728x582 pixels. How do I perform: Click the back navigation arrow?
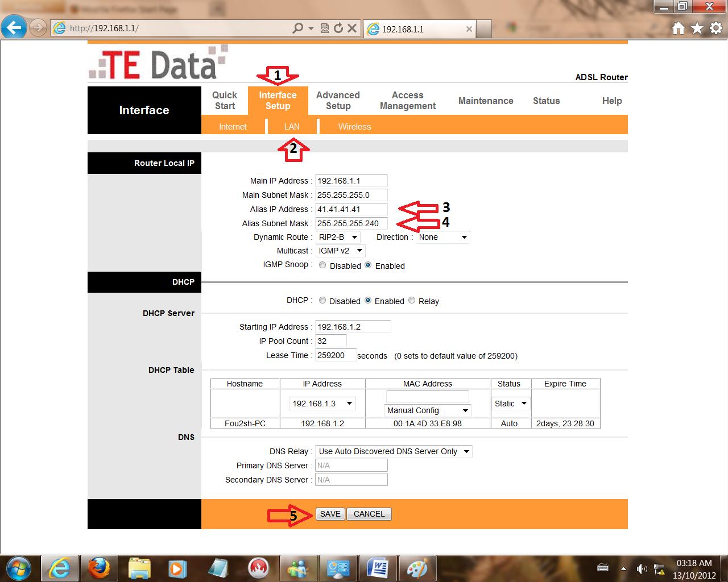14,27
